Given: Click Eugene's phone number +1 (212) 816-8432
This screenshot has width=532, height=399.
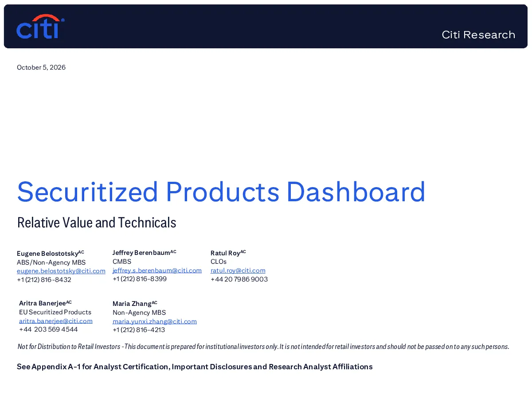Looking at the screenshot, I should click(x=44, y=280).
